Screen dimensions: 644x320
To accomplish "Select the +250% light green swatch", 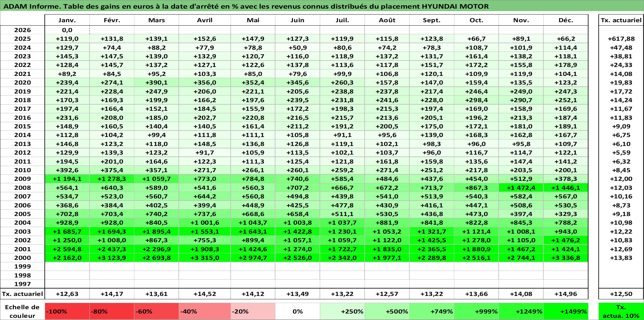I will (342, 311).
